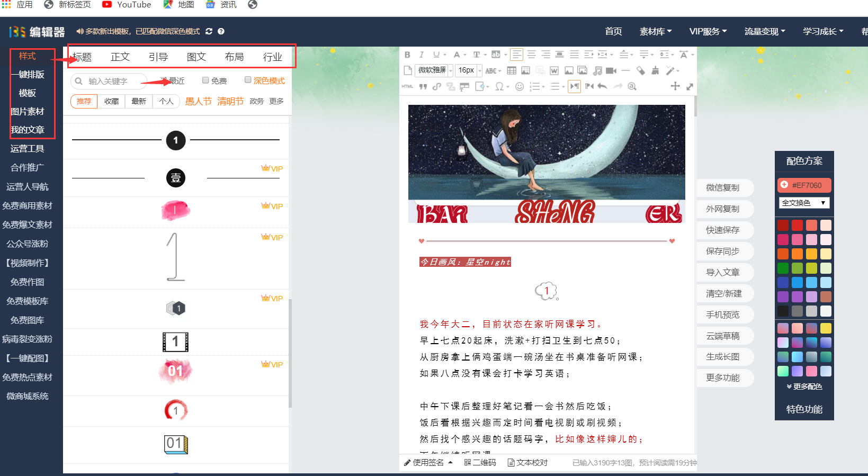Viewport: 868px width, 476px height.
Task: Click the #EF7060 color button
Action: click(804, 185)
